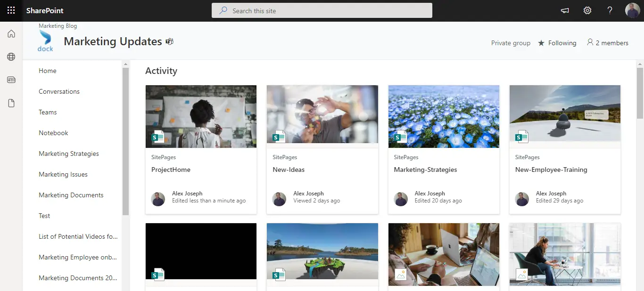Click image icon on the laptop coffee card
Screen dimensions: 644x291
401,275
